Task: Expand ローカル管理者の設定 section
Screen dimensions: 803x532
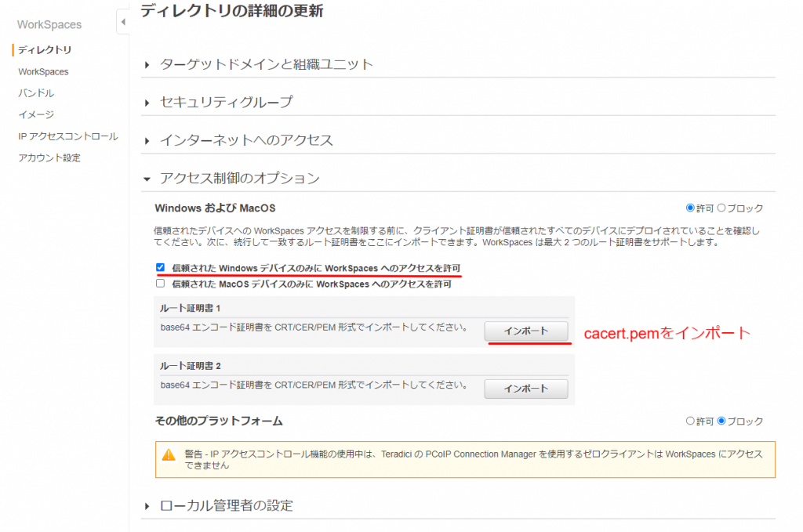Action: (226, 506)
